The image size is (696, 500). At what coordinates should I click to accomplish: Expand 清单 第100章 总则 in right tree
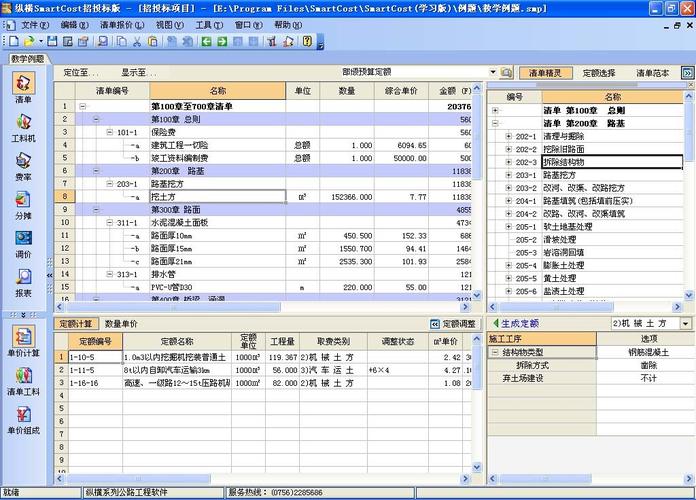(x=495, y=111)
